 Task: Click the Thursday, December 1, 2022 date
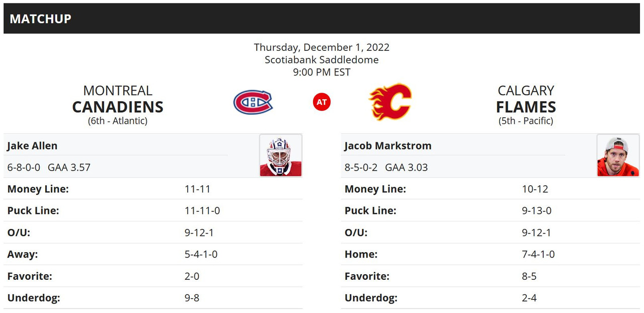click(x=322, y=47)
